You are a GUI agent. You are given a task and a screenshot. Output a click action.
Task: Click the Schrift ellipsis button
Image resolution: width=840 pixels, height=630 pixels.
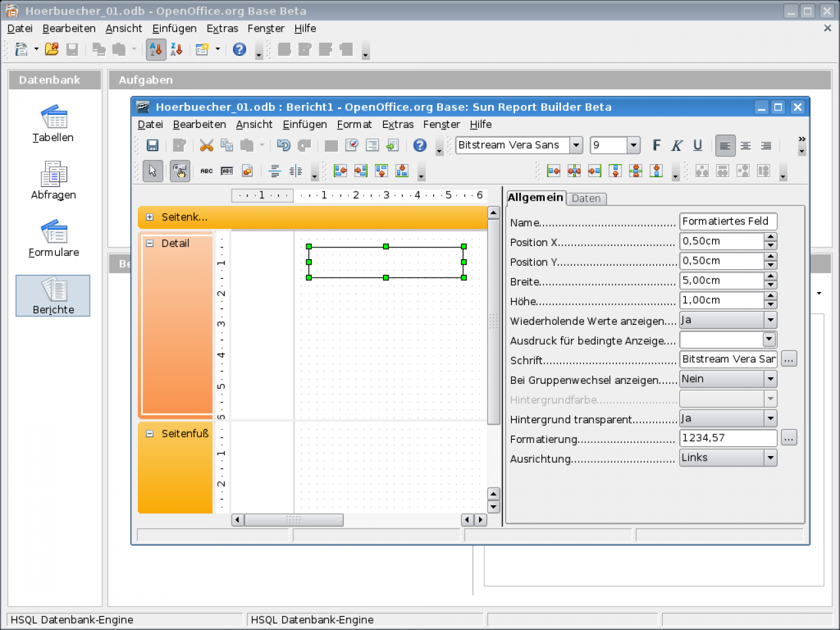(x=789, y=359)
